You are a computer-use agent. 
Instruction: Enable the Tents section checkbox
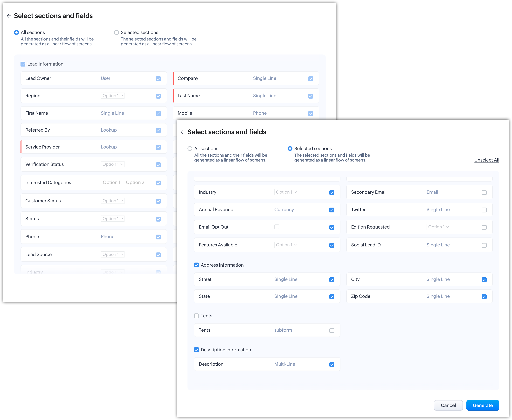[x=196, y=316]
